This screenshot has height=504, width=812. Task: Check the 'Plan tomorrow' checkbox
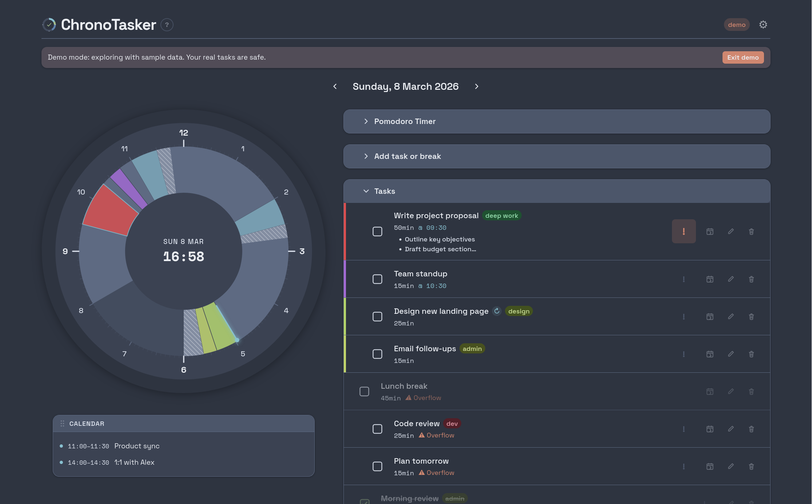pyautogui.click(x=377, y=466)
